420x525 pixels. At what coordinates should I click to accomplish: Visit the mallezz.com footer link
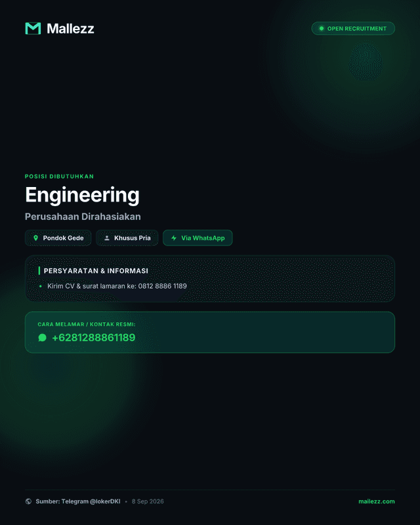click(377, 501)
